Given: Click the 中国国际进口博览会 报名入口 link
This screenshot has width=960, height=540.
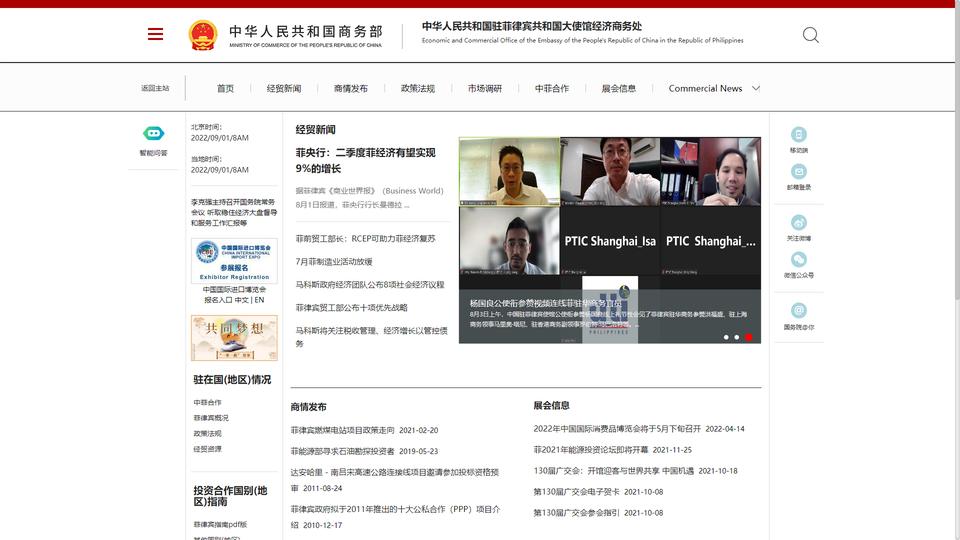Looking at the screenshot, I should point(234,294).
